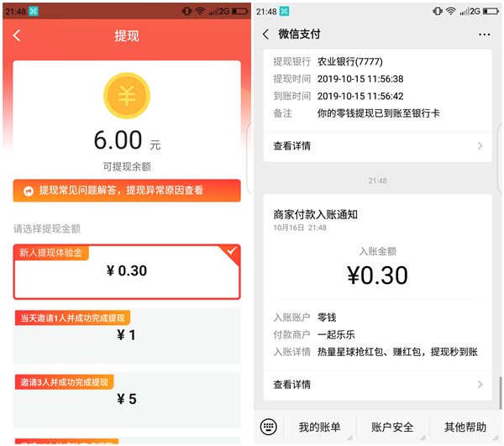Viewport: 504px width, 446px height.
Task: Open the 账户安全 bottom menu
Action: point(392,427)
